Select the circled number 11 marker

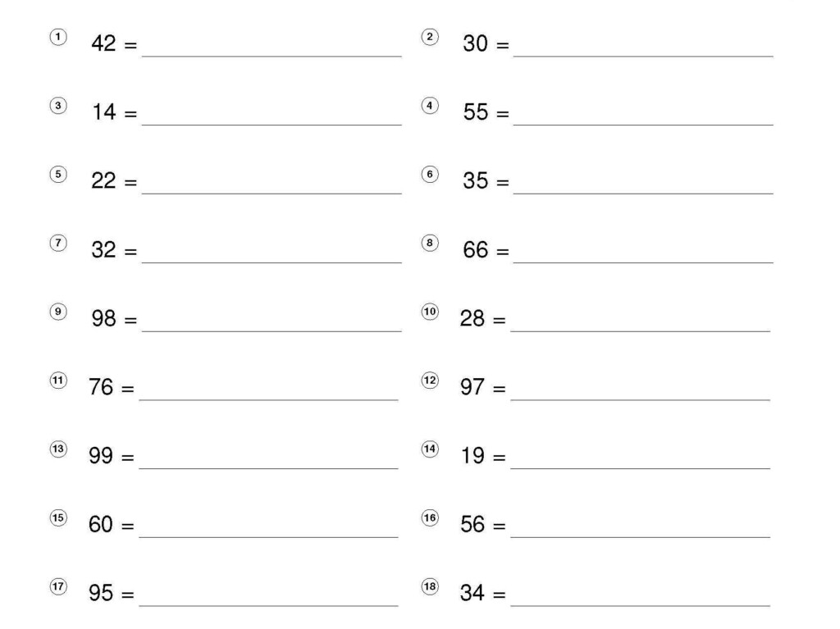pyautogui.click(x=58, y=381)
